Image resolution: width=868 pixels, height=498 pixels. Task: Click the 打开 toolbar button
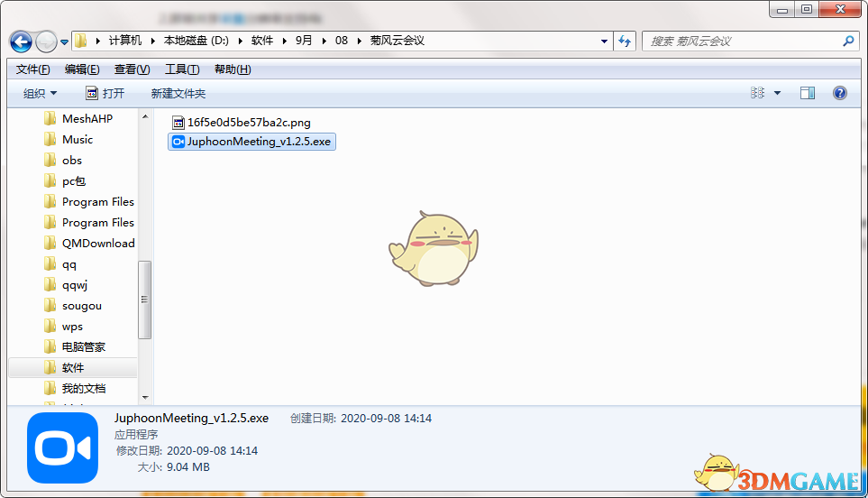coord(105,93)
